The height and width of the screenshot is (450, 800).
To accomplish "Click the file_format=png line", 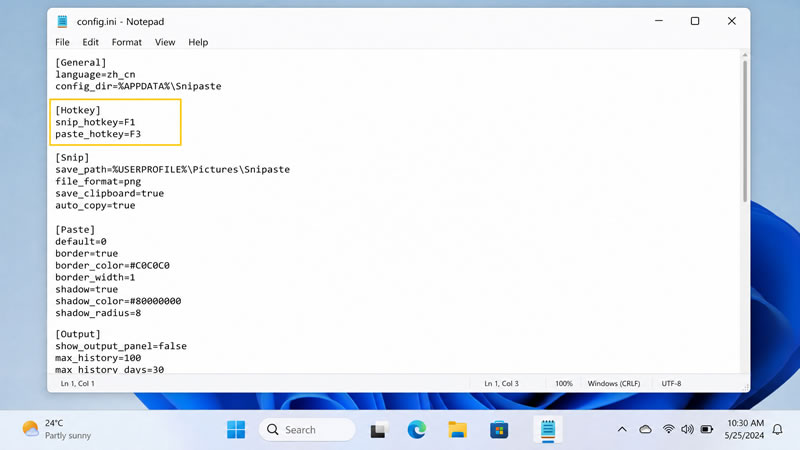I will point(98,182).
